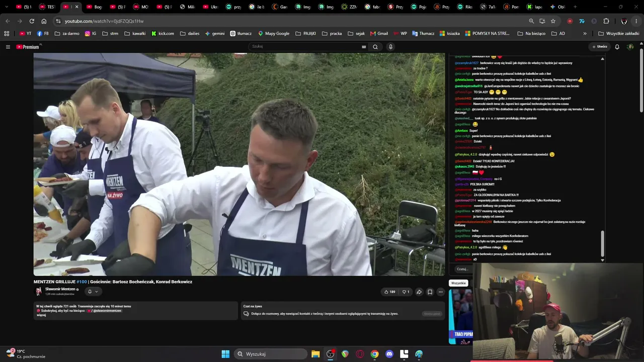Open the Na bieżąco bookmarks folder
Image resolution: width=644 pixels, height=362 pixels.
(x=531, y=33)
